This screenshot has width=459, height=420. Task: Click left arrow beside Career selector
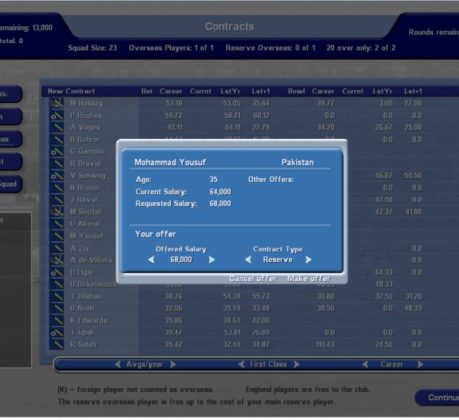[x=365, y=364]
